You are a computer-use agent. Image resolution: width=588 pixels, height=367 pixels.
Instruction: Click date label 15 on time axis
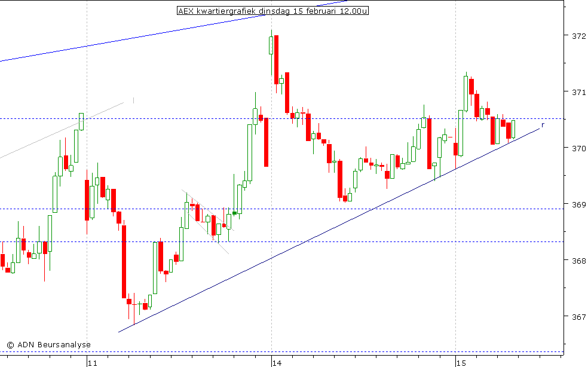(x=461, y=363)
